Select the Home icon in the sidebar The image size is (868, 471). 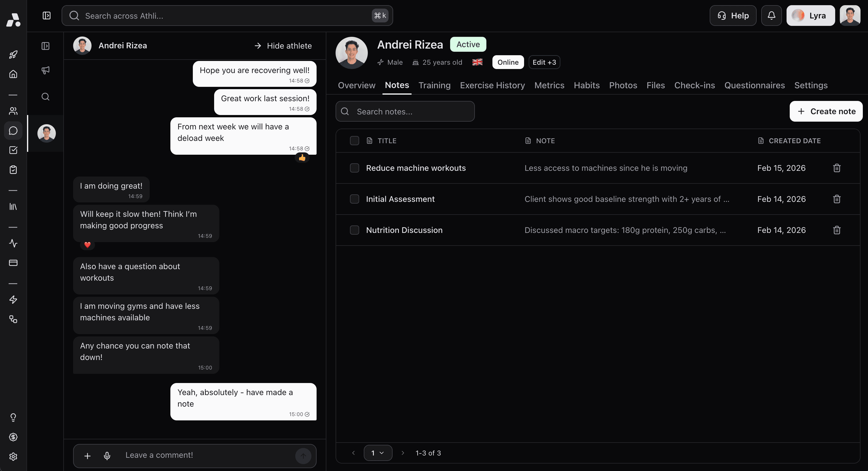pyautogui.click(x=14, y=74)
